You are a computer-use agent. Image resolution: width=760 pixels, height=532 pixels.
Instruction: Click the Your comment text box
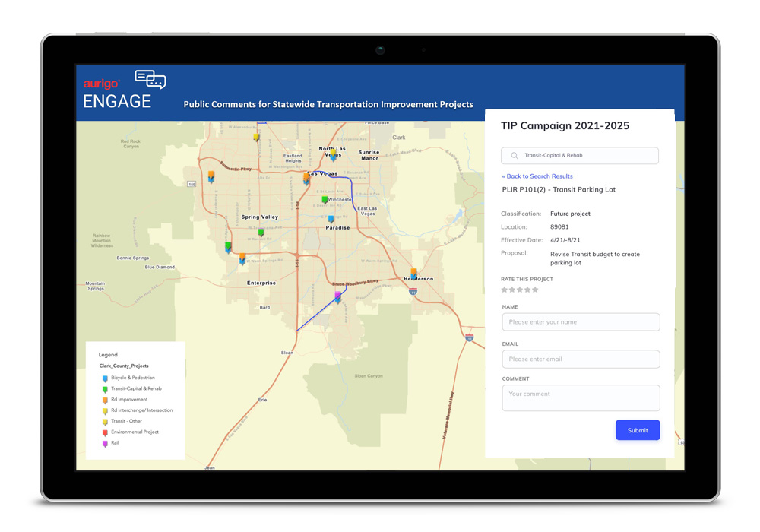tap(581, 396)
